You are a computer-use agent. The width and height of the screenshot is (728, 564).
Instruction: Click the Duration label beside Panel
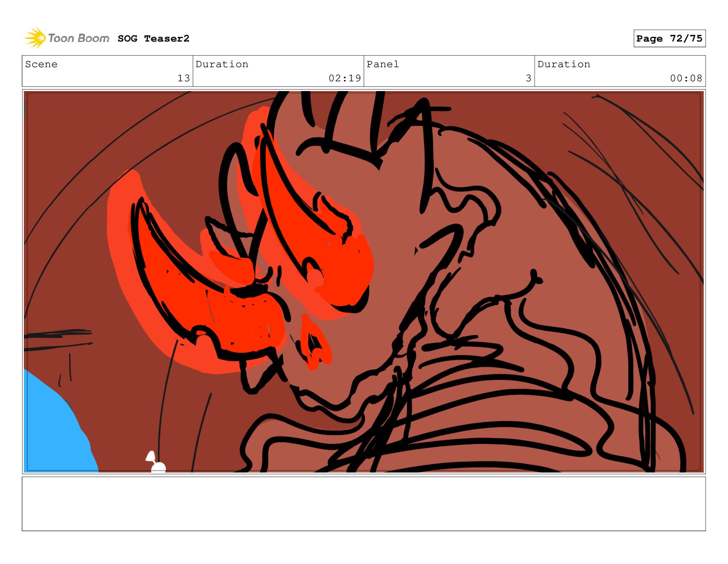click(564, 64)
